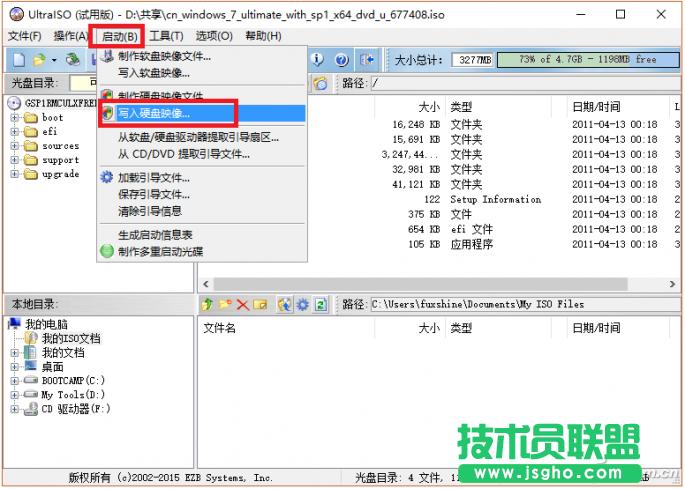Click the blue info icon in toolbar
The width and height of the screenshot is (685, 489).
(318, 61)
